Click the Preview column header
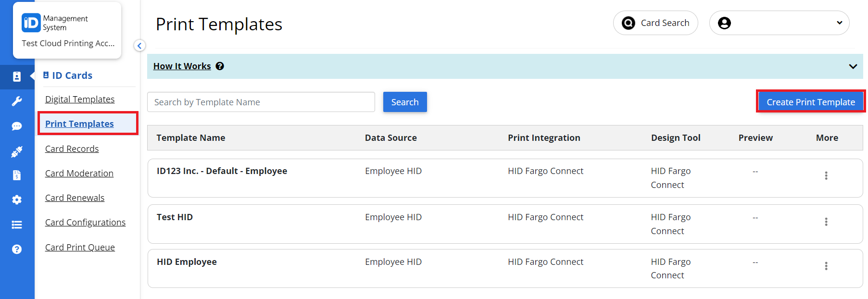Screen dimensions: 868x299 pyautogui.click(x=755, y=138)
